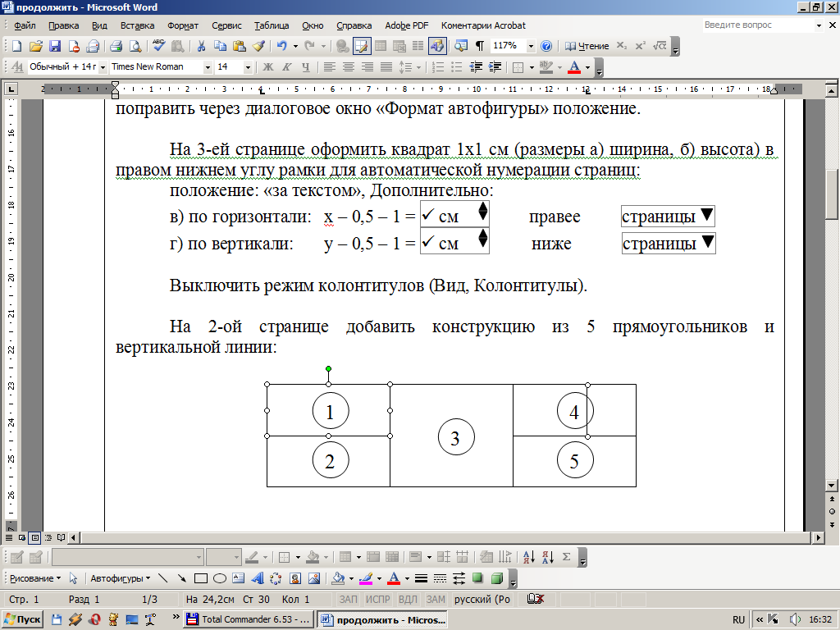The height and width of the screenshot is (630, 840).
Task: Apply Shadow Style from the drawing toolbar
Action: tap(477, 578)
